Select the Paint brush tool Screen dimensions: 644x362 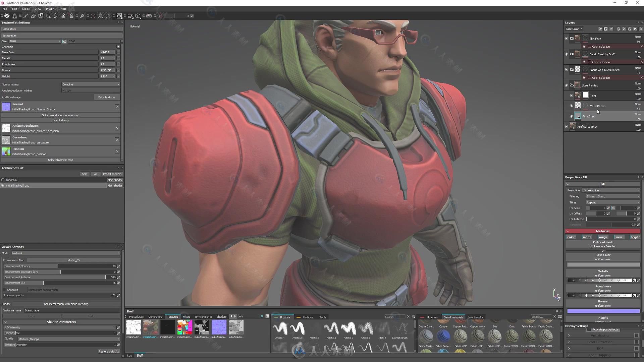tap(26, 16)
